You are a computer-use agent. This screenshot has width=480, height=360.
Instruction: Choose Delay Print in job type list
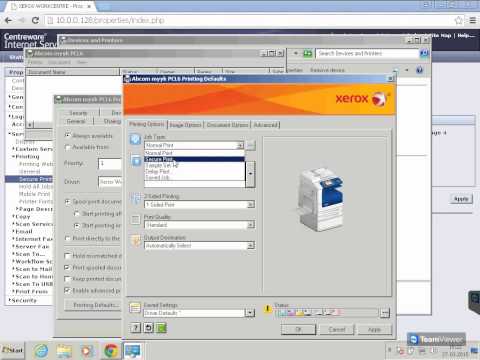tap(194, 171)
